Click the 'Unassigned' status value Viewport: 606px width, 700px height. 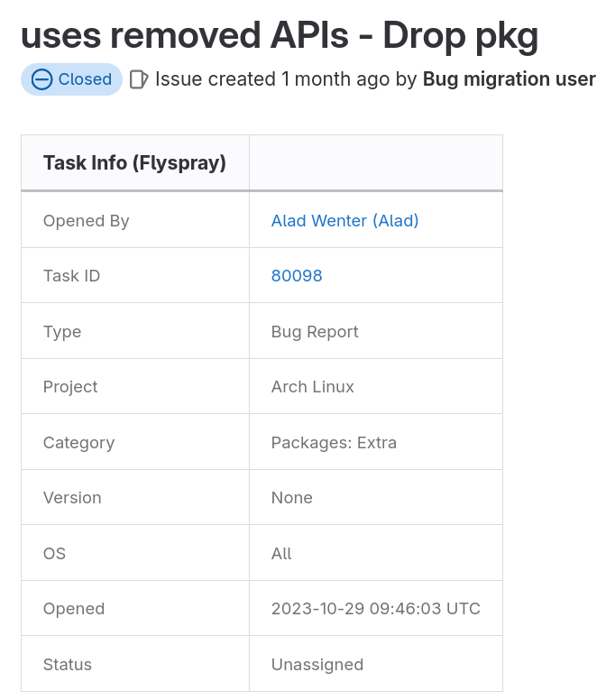click(x=317, y=665)
